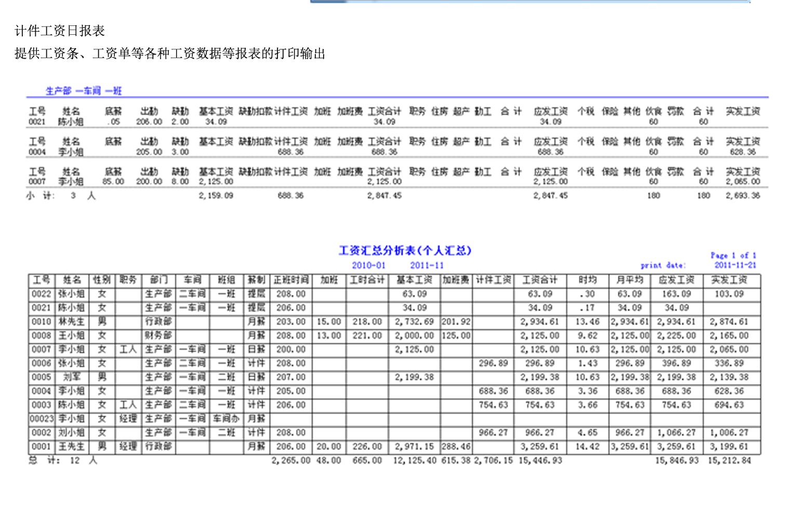Select the name cell "林先生"
Image resolution: width=812 pixels, height=517 pixels.
[x=72, y=322]
